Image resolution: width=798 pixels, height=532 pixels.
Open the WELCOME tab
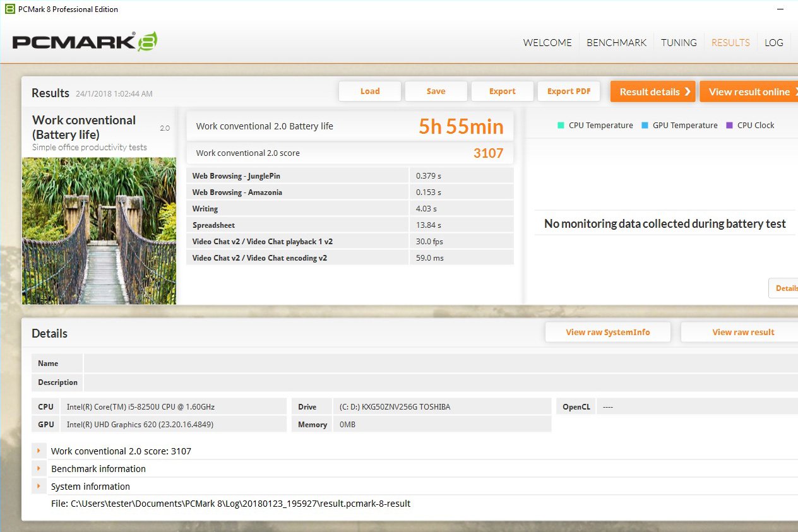pyautogui.click(x=547, y=43)
